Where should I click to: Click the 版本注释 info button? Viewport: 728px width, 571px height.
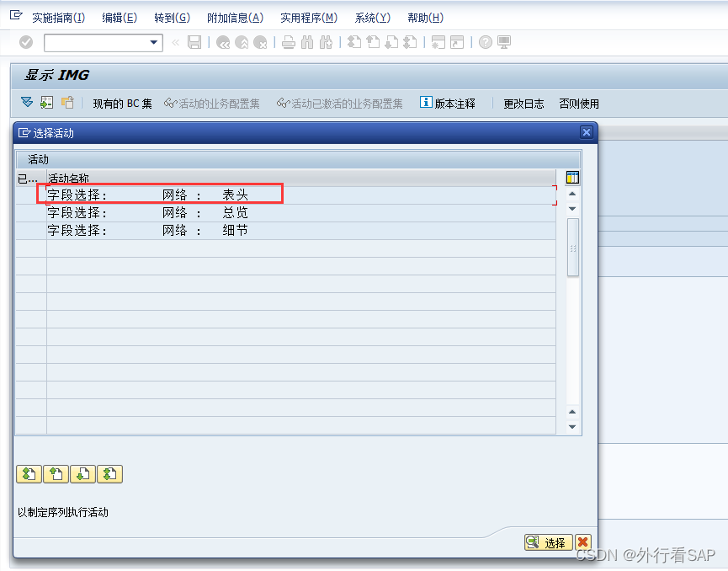[448, 103]
